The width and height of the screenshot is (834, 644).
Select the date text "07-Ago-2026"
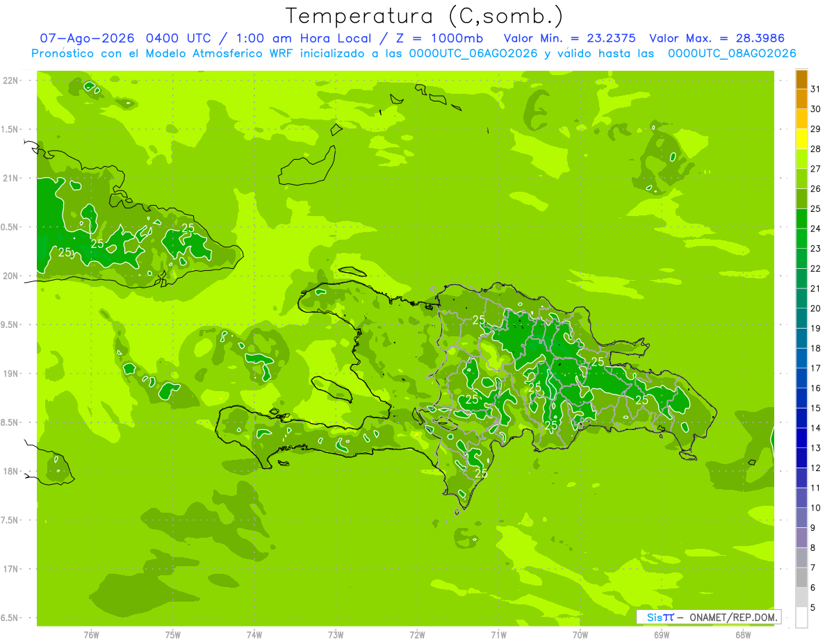point(87,38)
